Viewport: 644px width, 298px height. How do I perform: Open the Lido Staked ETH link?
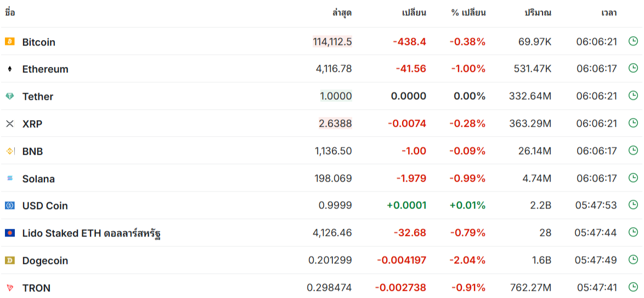coord(91,233)
